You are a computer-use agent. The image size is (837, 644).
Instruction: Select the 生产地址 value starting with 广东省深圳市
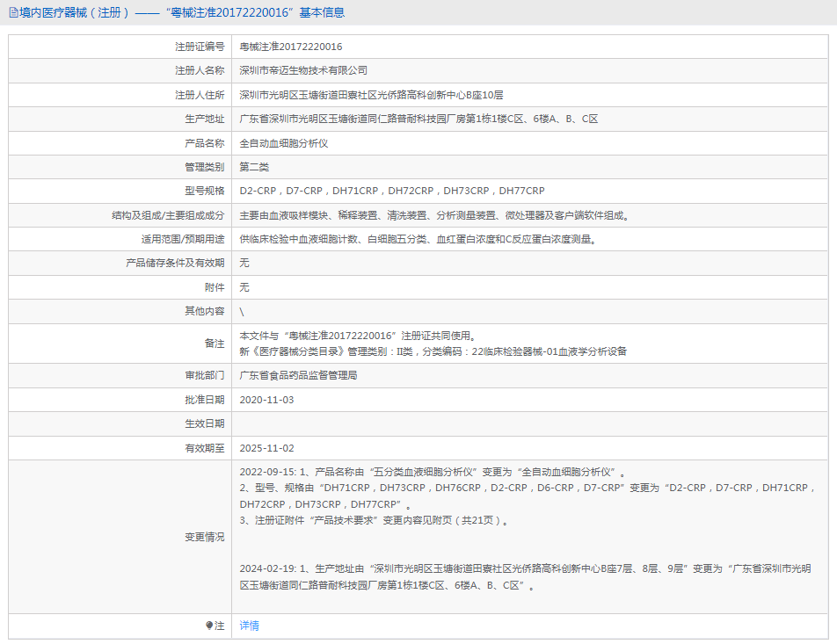click(x=418, y=119)
